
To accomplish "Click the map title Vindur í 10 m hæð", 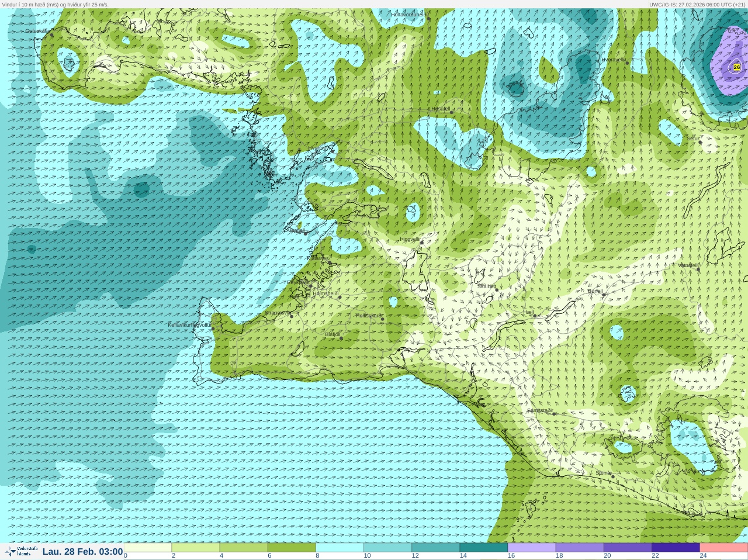I will click(56, 4).
